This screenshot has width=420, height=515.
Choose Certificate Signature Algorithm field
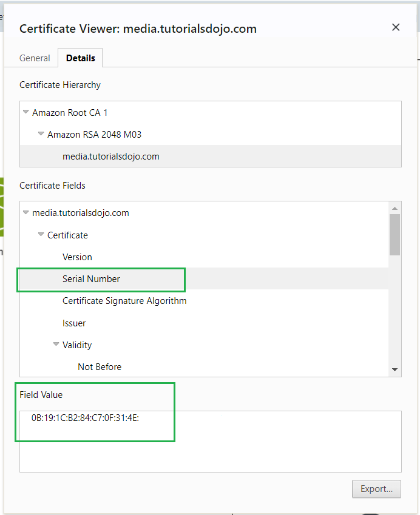(124, 301)
